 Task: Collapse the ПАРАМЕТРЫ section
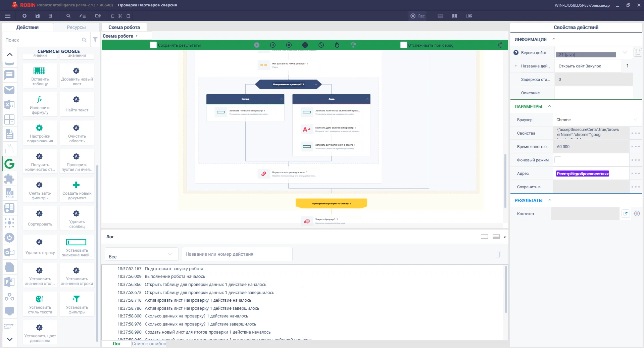coord(549,106)
